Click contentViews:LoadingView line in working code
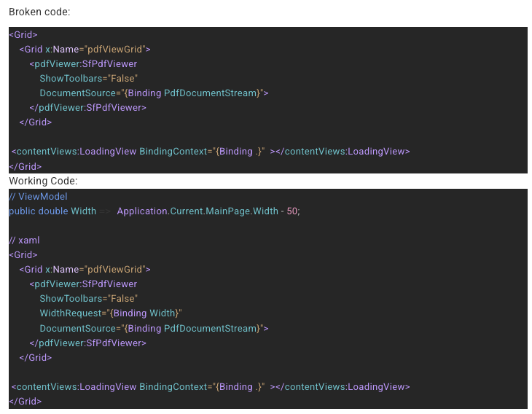Viewport: 532px width, 414px height. coord(211,387)
